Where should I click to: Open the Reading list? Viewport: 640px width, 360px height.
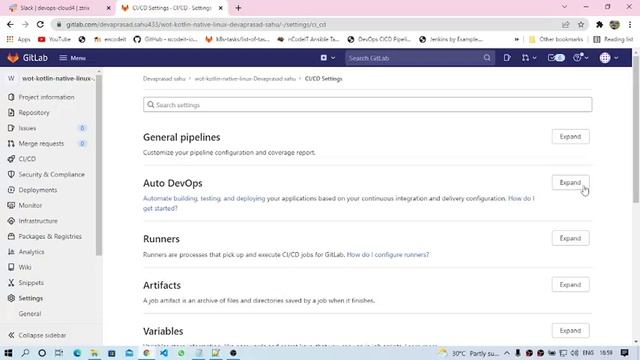click(x=613, y=39)
